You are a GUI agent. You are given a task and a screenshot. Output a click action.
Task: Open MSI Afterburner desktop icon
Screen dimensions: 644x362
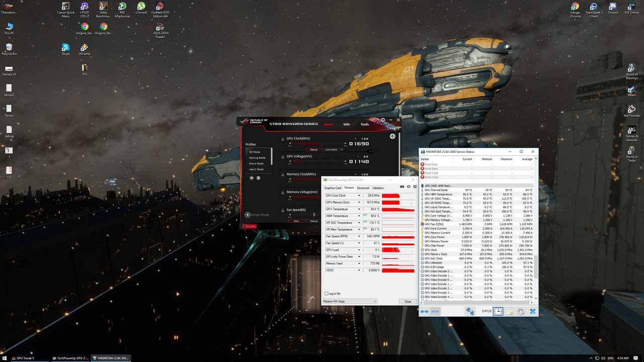tap(122, 10)
